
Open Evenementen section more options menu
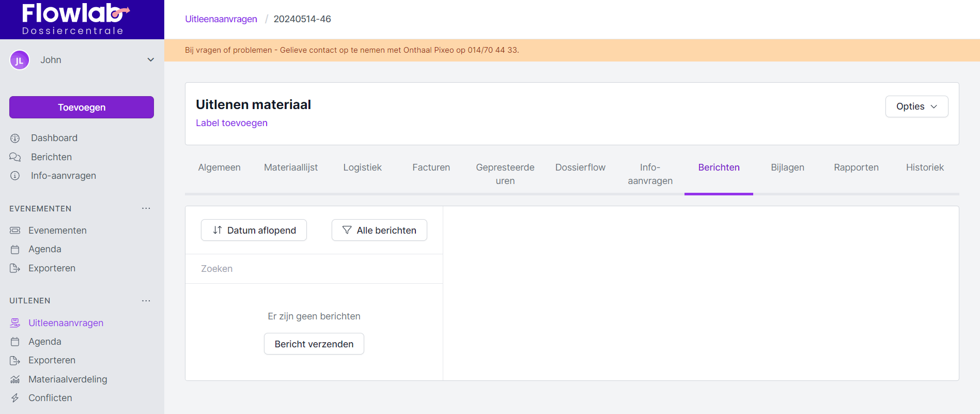146,208
